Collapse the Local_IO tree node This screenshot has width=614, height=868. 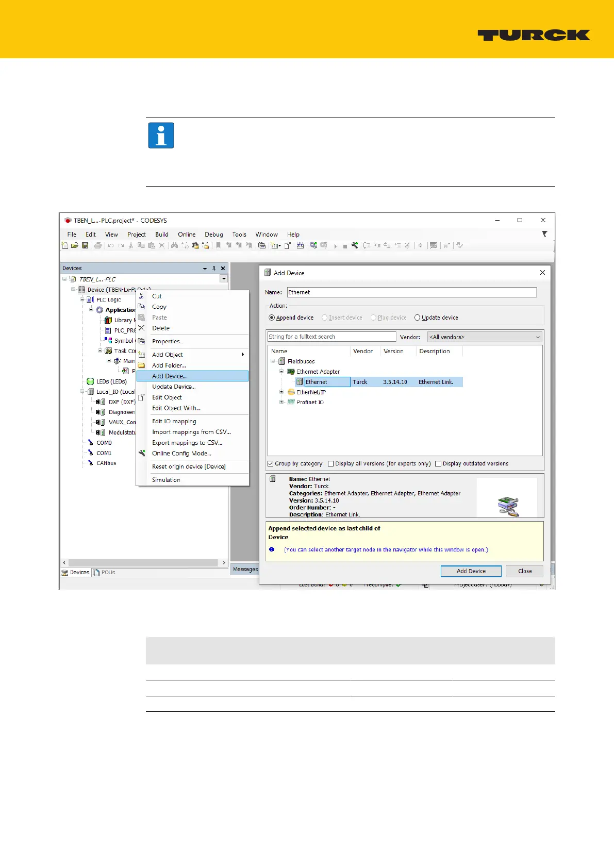(82, 392)
